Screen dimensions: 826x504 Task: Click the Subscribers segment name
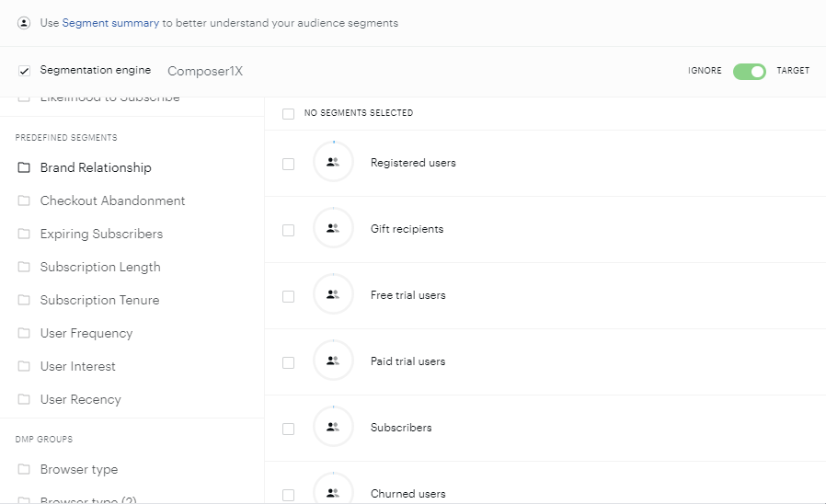click(401, 428)
